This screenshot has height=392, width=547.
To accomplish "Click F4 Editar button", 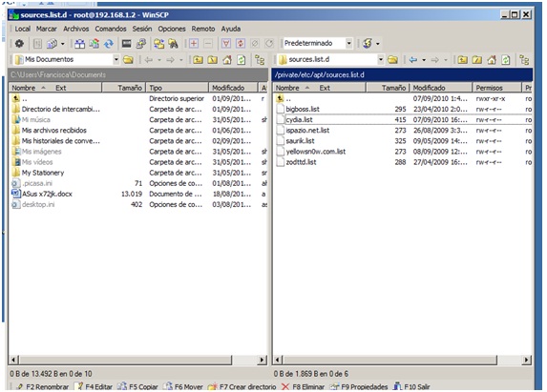I will tap(95, 387).
